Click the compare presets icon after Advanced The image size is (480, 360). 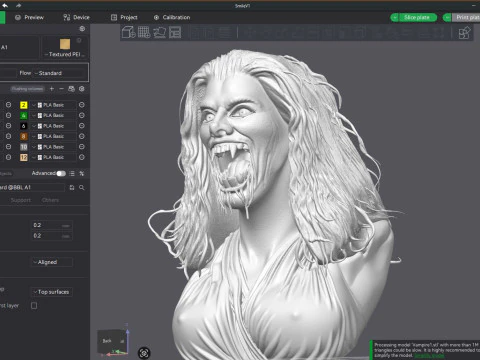[x=82, y=173]
